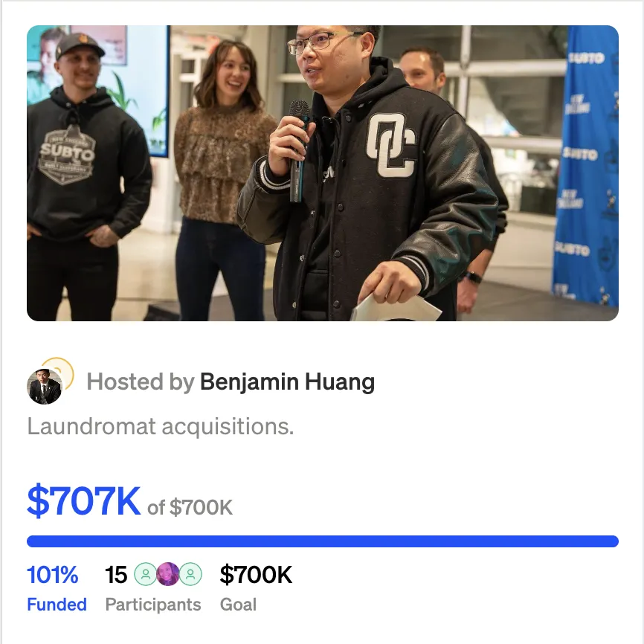Click the host's round profile avatar
This screenshot has height=644, width=644.
tap(45, 387)
